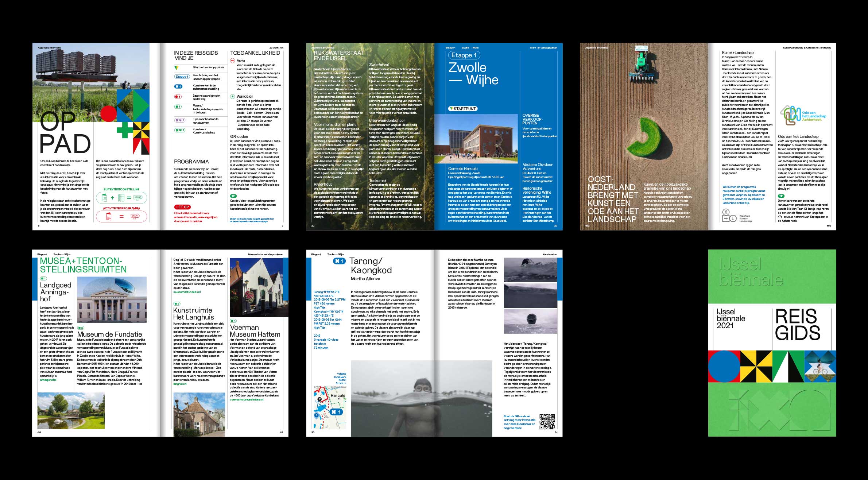Click the Ode aan het Landschap Achterhoek logo

tap(803, 116)
